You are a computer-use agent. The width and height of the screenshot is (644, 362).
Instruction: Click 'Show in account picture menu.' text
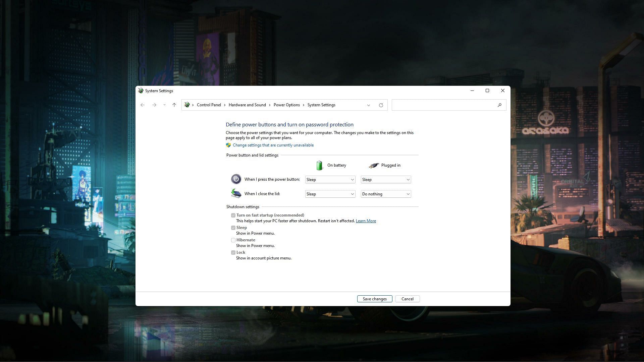click(x=264, y=258)
